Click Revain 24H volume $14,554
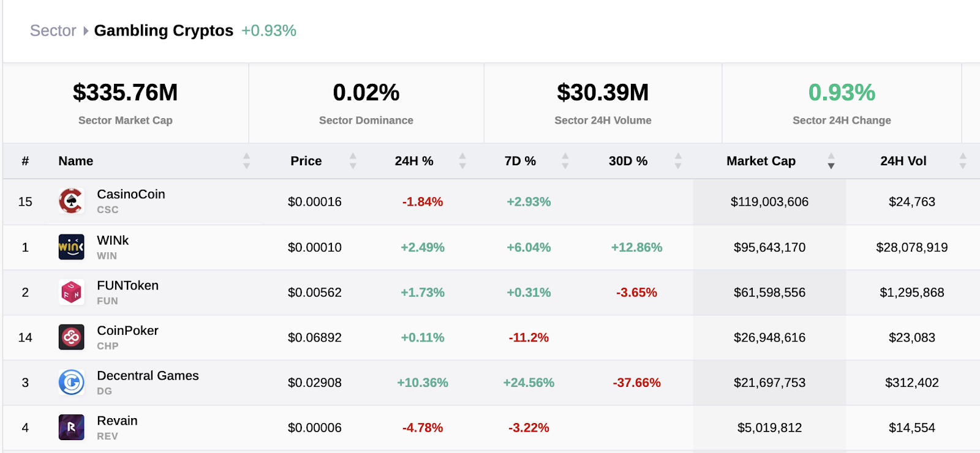980x453 pixels. tap(912, 427)
